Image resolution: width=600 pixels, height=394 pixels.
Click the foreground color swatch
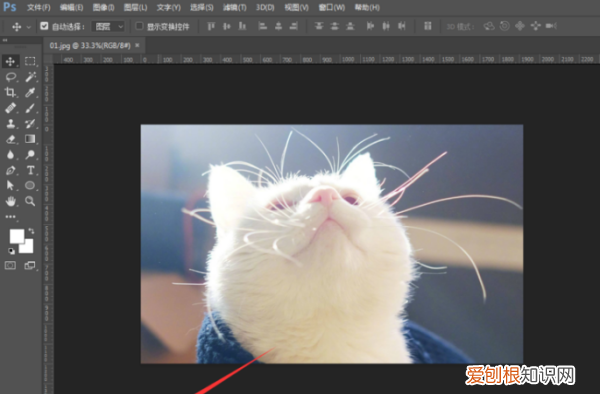tap(16, 236)
